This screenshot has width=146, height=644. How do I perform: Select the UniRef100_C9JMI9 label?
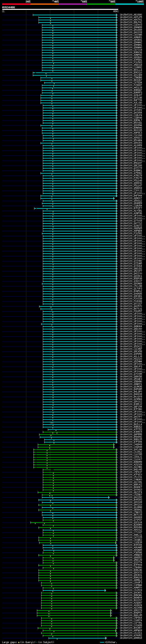[x=131, y=590]
